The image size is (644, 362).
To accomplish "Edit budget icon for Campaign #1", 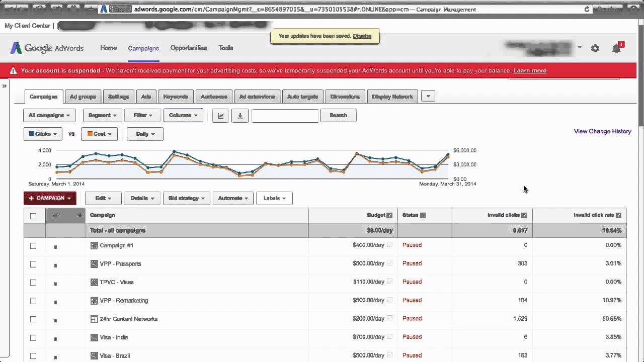I will (x=389, y=245).
